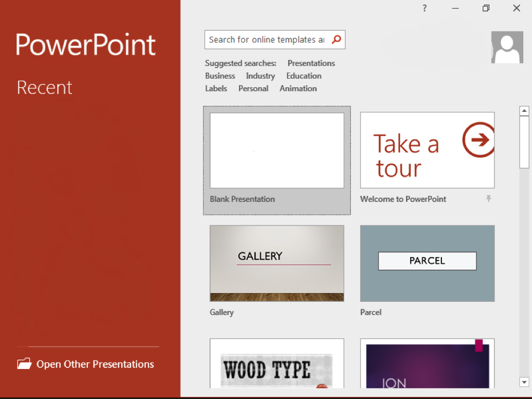Image resolution: width=532 pixels, height=399 pixels.
Task: Create a Blank Presentation
Action: click(x=277, y=150)
